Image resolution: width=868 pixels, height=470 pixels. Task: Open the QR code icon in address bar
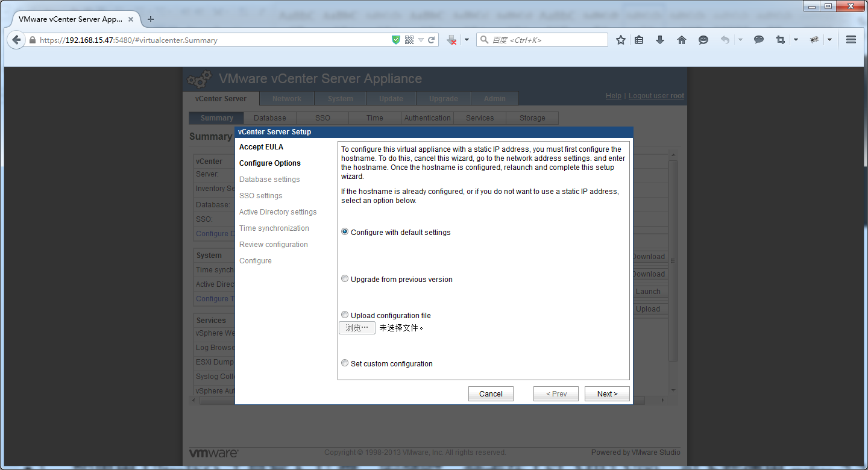[x=409, y=40]
